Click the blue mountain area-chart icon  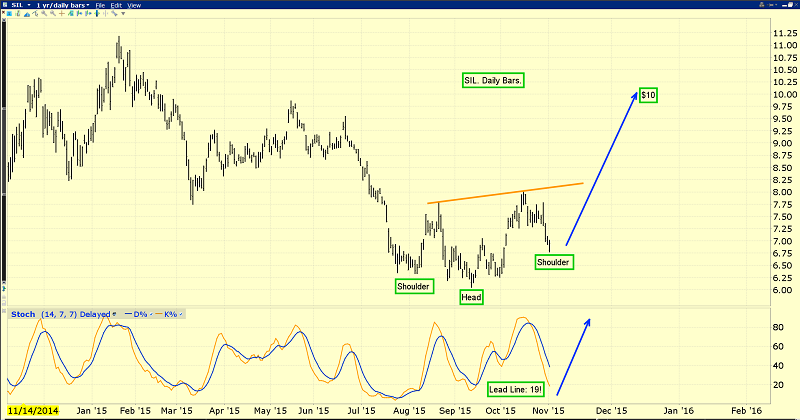tap(27, 14)
